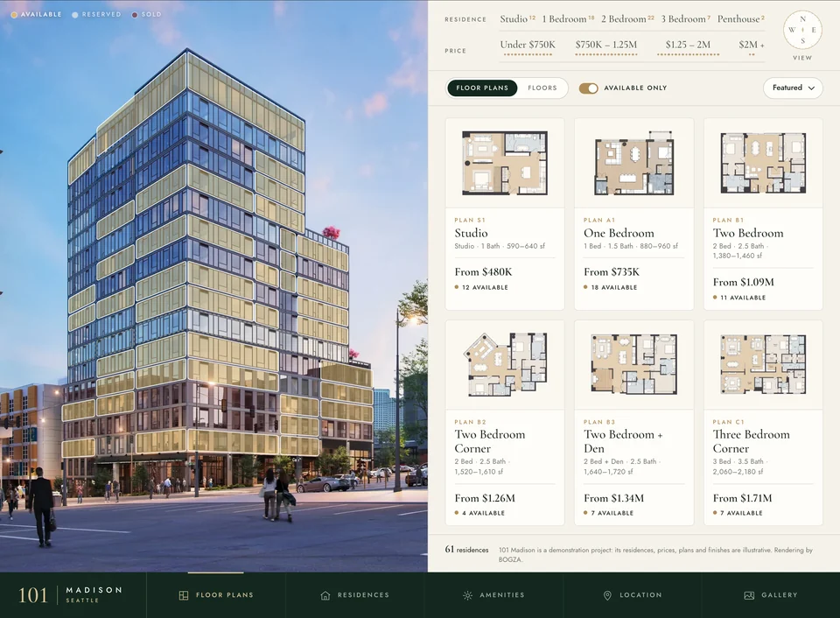Click the Floor Plans grid icon in bottom navigation
Screen dimensions: 840x618
tap(183, 595)
